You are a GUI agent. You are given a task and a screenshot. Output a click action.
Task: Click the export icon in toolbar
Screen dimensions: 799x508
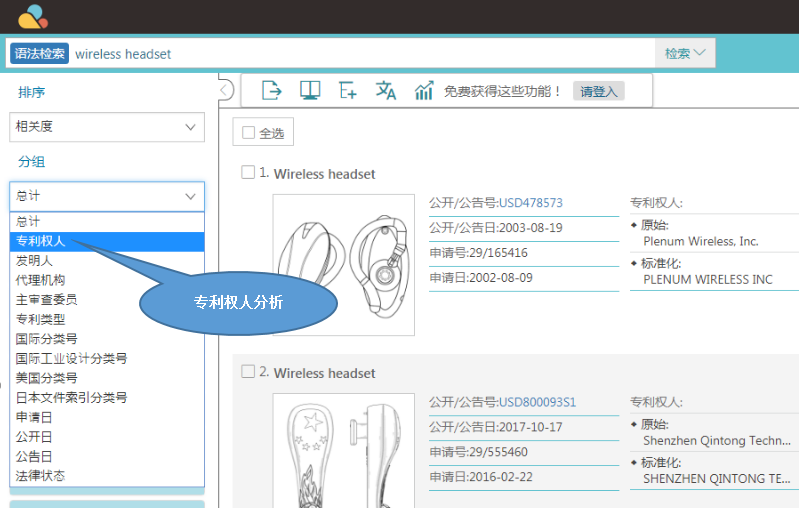tap(271, 90)
